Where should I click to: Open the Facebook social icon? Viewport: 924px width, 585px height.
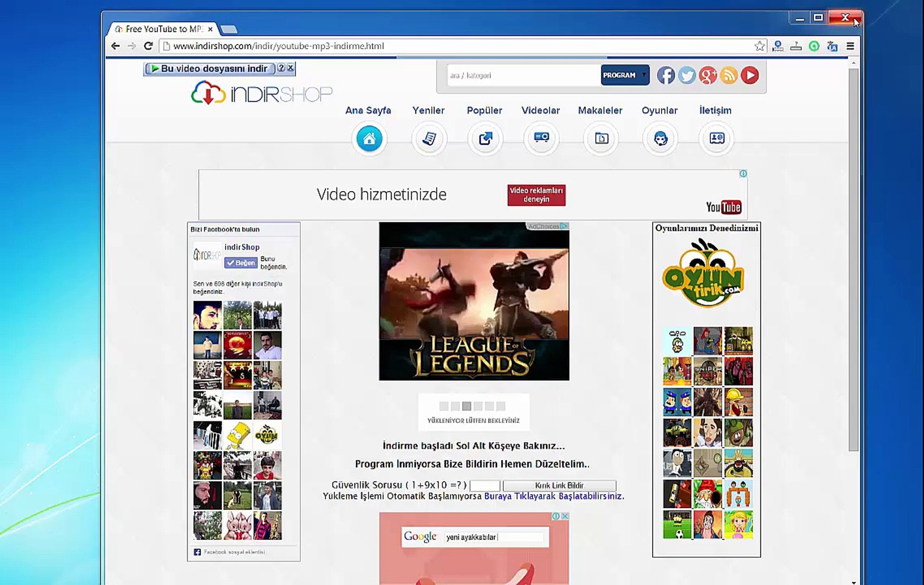[666, 75]
